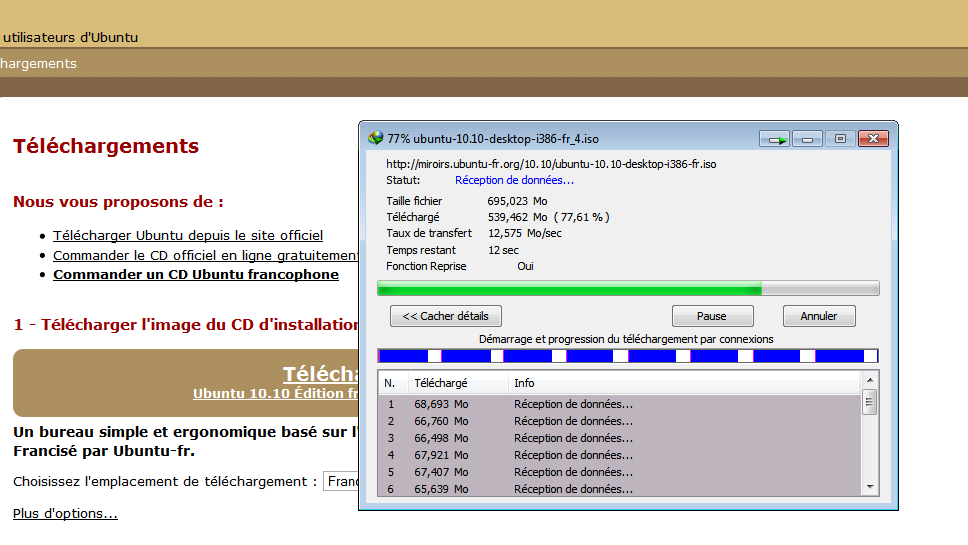Click the connections list scroll down arrow
The width and height of the screenshot is (968, 545).
(x=870, y=487)
